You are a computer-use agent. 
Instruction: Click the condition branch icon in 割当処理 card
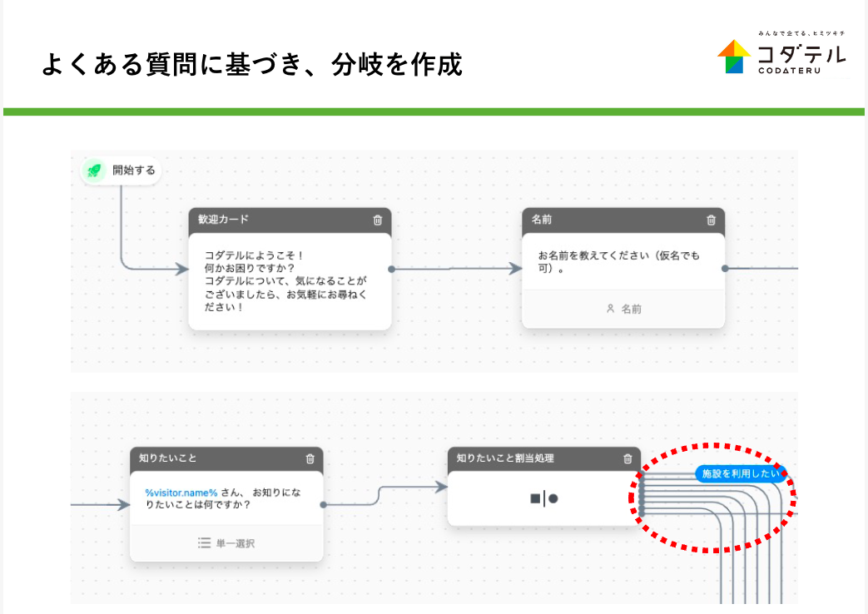tap(544, 498)
